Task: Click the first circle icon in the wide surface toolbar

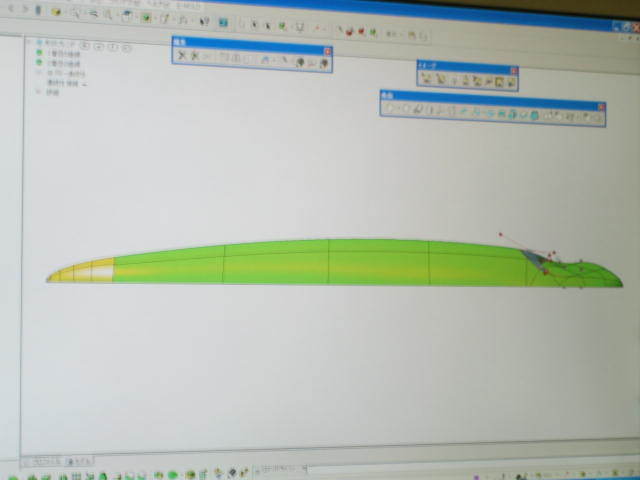Action: tap(390, 108)
